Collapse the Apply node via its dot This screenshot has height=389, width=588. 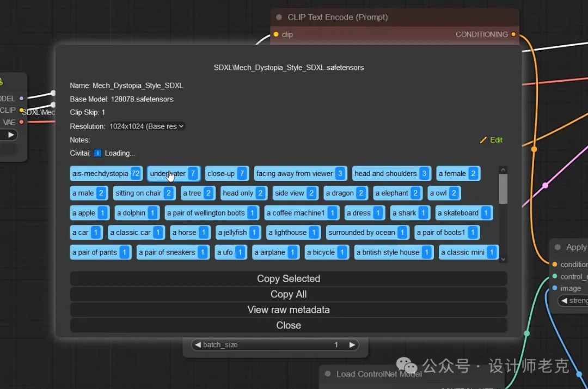tap(558, 247)
